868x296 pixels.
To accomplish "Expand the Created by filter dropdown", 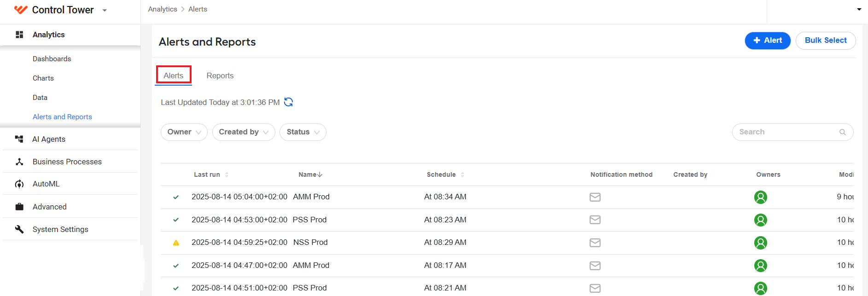I will (x=244, y=132).
